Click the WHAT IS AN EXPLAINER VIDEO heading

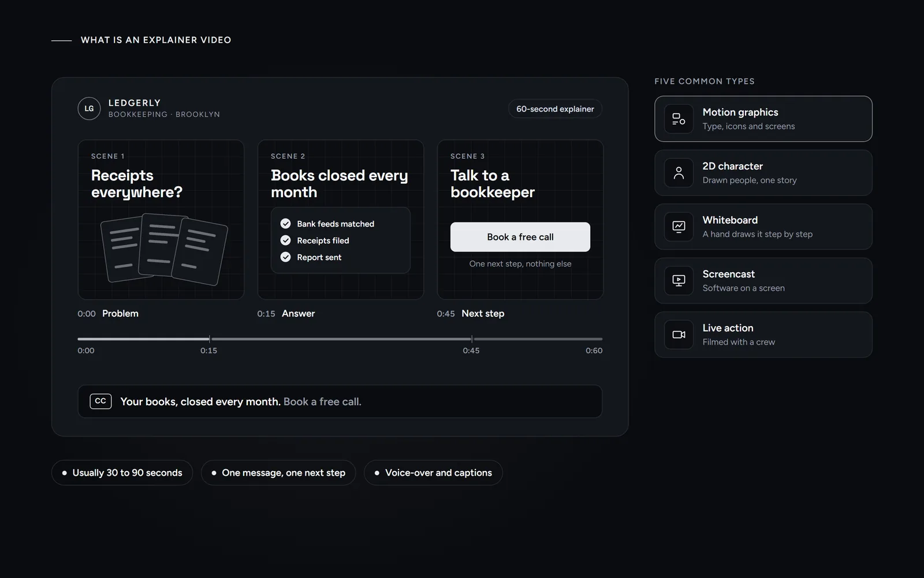156,40
